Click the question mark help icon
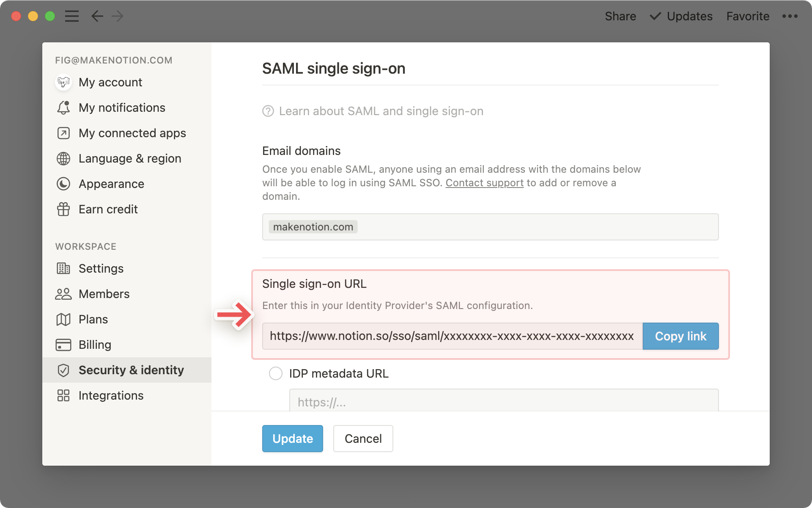 pos(268,111)
